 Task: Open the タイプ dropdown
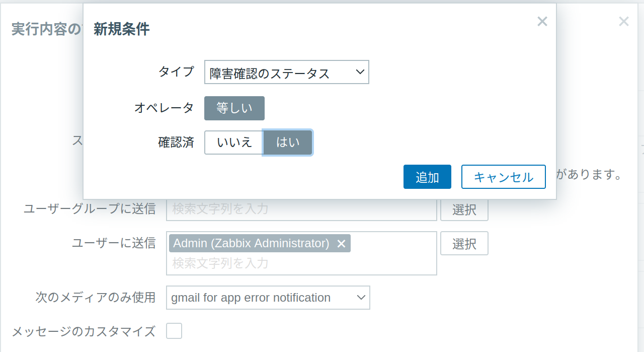(x=286, y=72)
